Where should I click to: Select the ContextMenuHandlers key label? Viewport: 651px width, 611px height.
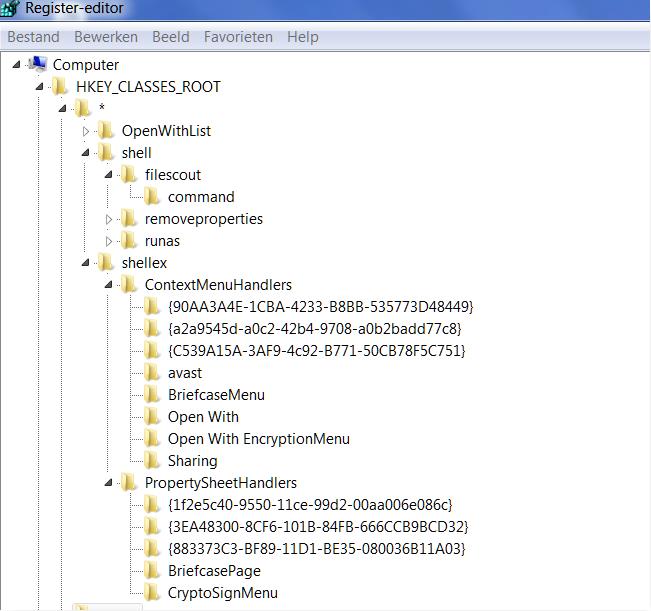click(218, 285)
